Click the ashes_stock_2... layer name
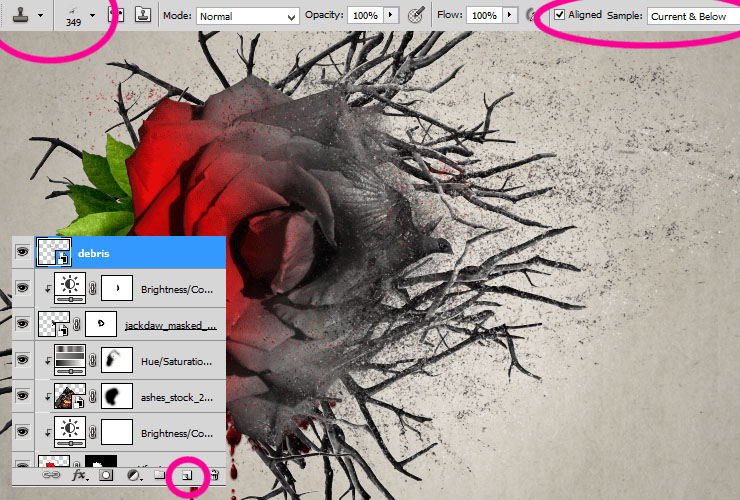This screenshot has height=500, width=740. (177, 398)
